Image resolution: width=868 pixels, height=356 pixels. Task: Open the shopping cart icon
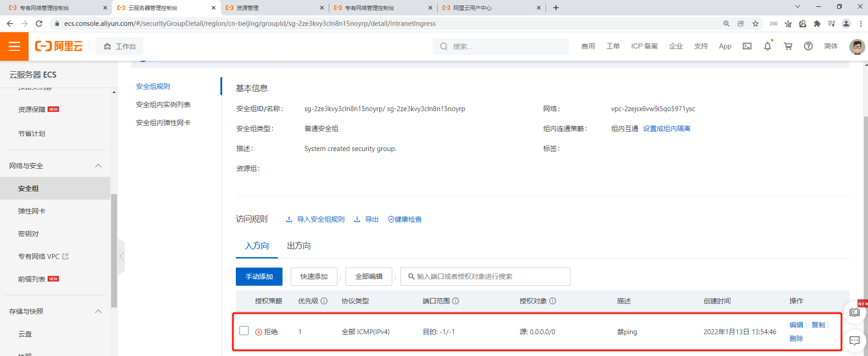coord(788,46)
